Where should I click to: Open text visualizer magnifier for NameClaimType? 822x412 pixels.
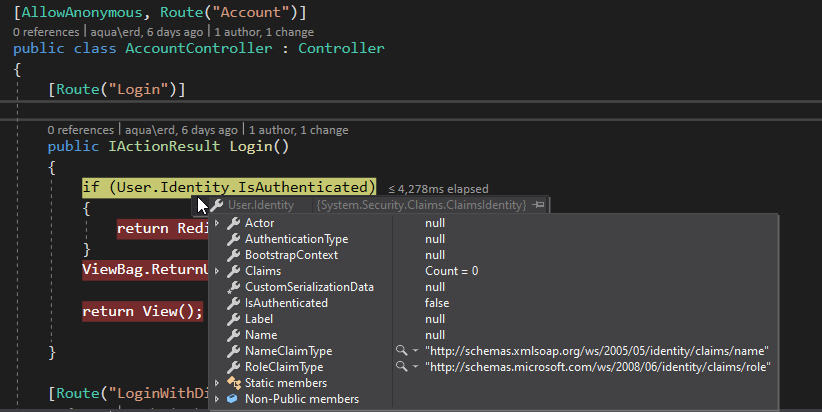[402, 351]
